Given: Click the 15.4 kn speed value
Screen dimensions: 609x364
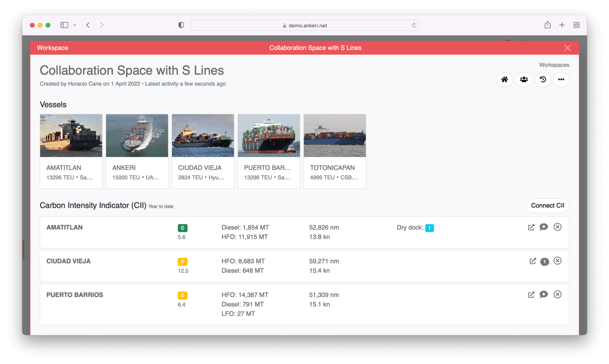Looking at the screenshot, I should tap(319, 270).
